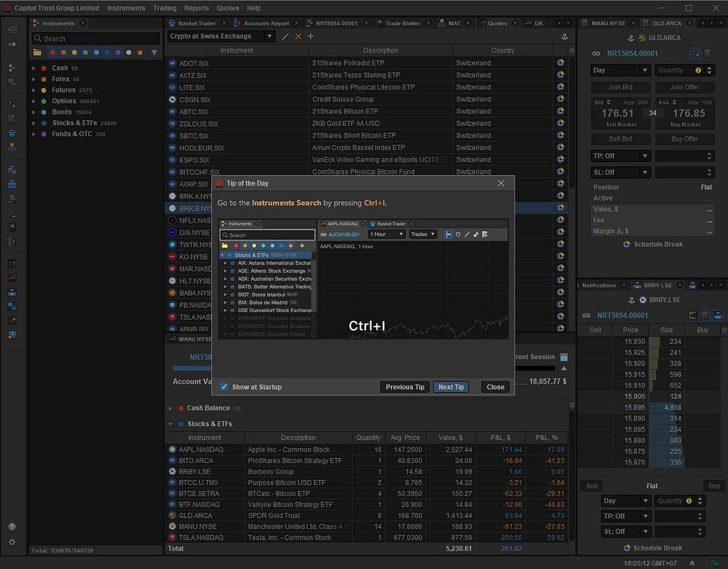Screen dimensions: 728x569
Task: Uncheck Show at Startup checkbox
Action: click(x=224, y=386)
